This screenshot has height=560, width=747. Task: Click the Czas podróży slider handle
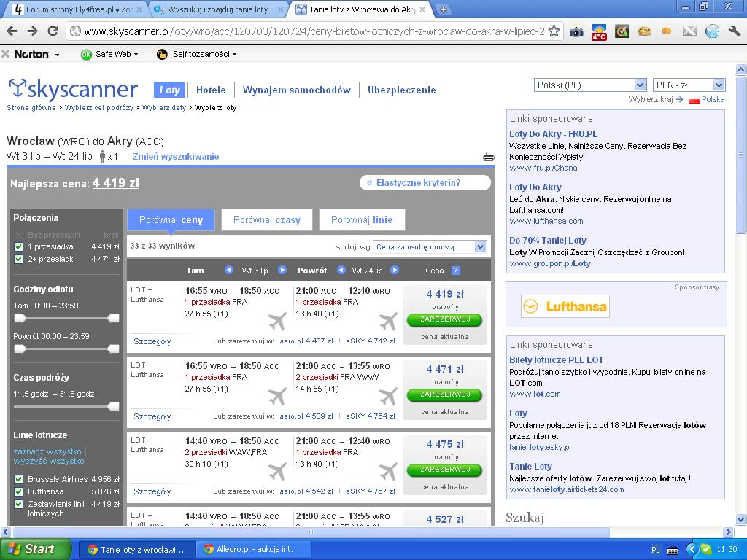[x=113, y=406]
